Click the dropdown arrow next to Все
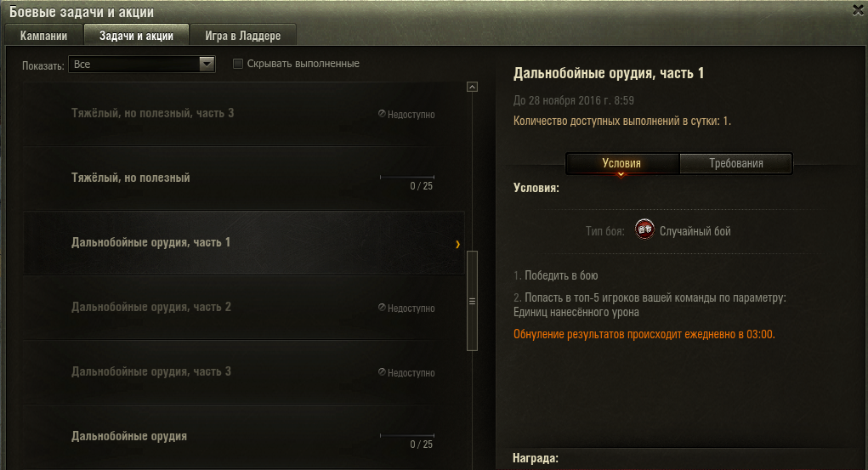This screenshot has width=868, height=470. click(x=207, y=65)
